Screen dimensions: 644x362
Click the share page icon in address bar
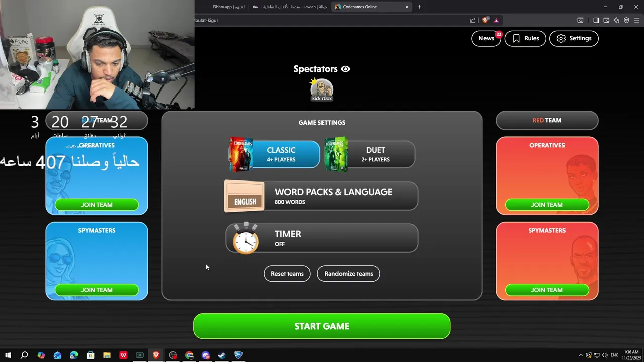click(x=473, y=20)
